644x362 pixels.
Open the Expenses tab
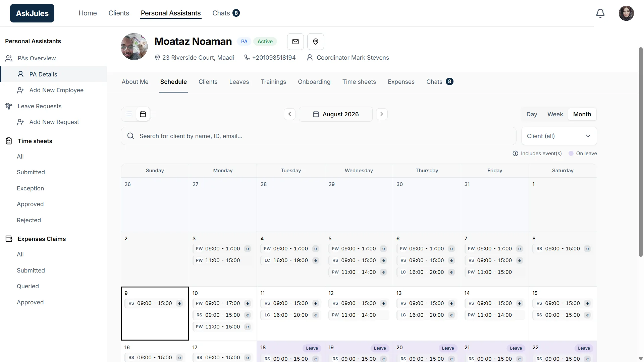point(401,82)
